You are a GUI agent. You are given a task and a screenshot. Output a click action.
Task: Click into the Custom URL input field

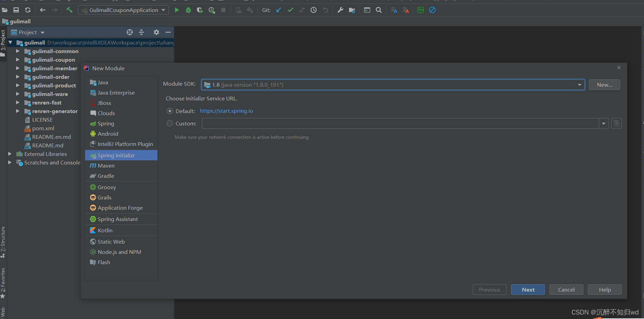400,123
